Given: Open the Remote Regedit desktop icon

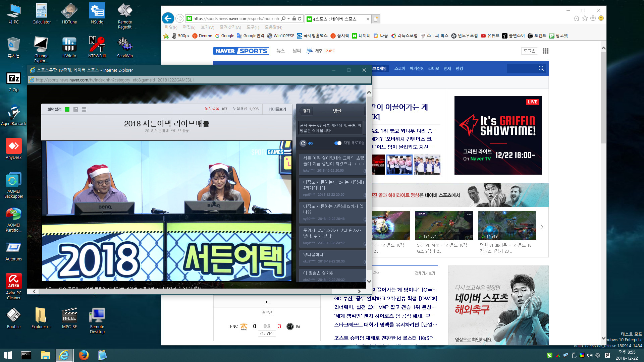Looking at the screenshot, I should coord(125,16).
